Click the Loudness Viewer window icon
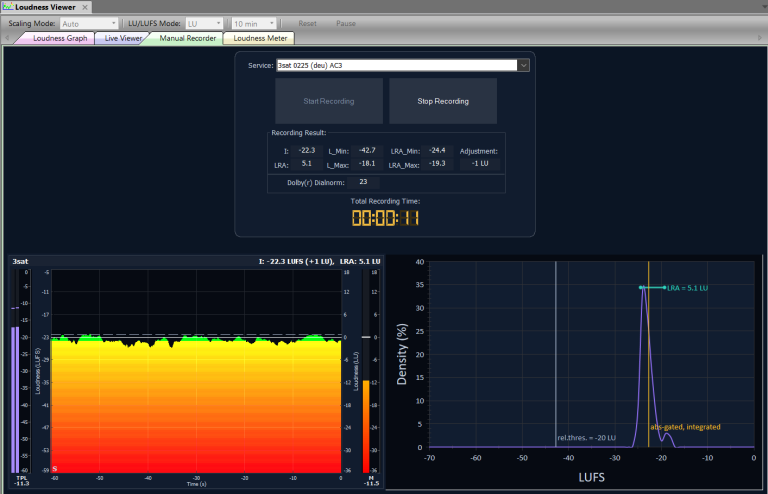 (x=7, y=7)
